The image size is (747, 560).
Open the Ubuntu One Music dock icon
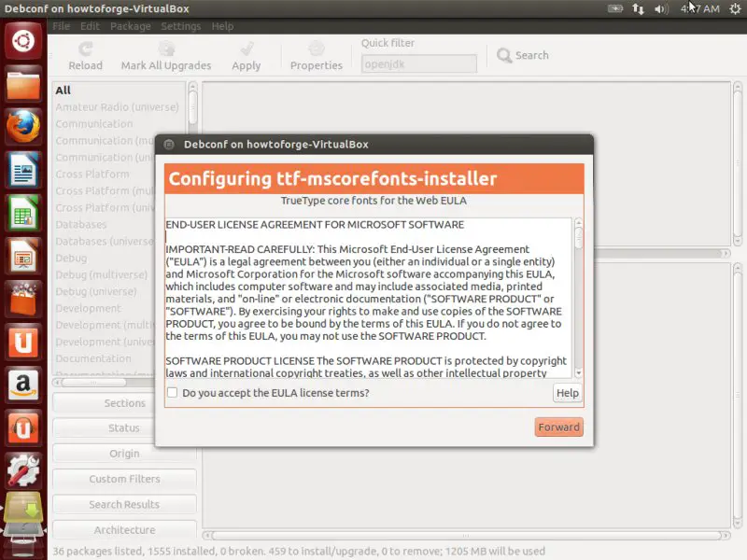23,427
